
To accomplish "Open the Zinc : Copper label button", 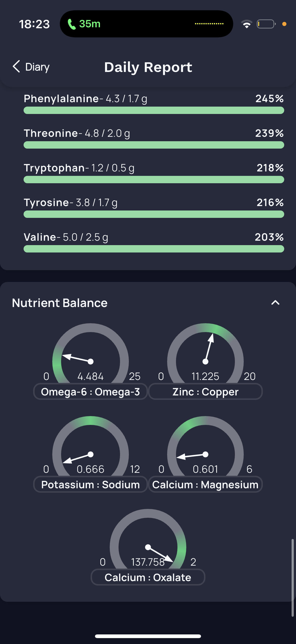I will pyautogui.click(x=205, y=392).
